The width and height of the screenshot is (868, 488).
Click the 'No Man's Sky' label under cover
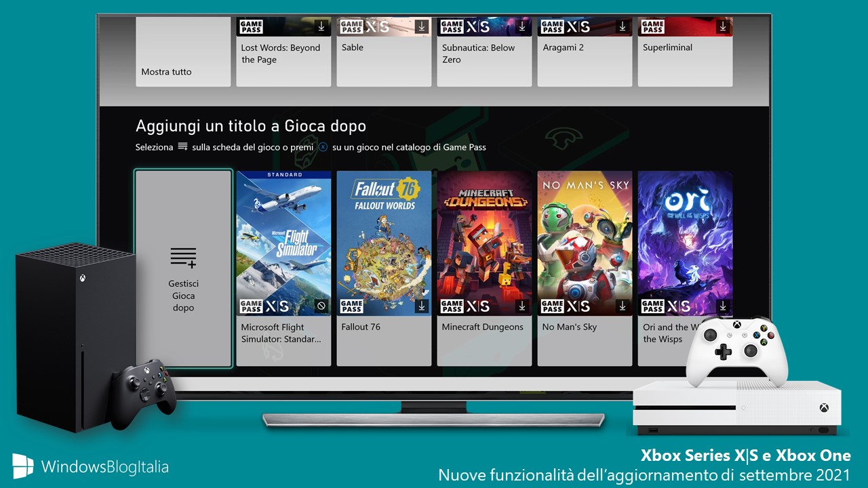tap(570, 327)
